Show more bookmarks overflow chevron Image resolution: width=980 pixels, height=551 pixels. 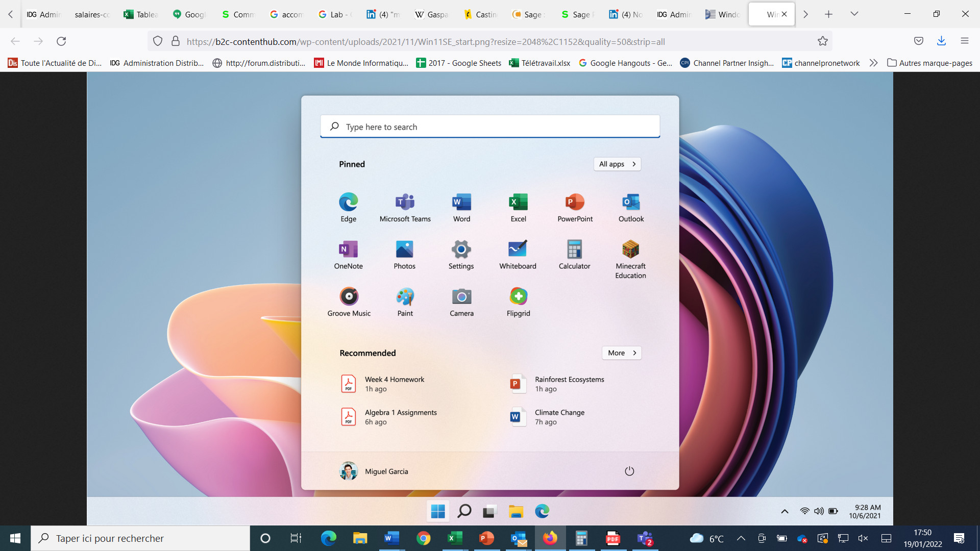pyautogui.click(x=873, y=63)
